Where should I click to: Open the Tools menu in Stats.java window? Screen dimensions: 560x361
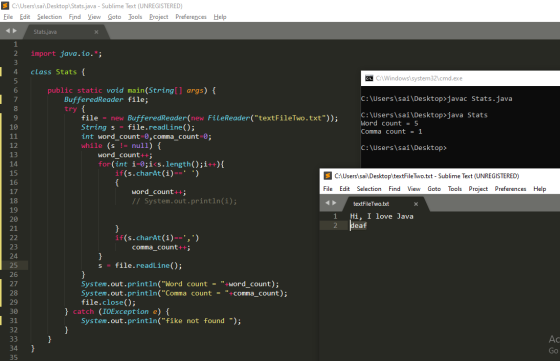tap(135, 17)
